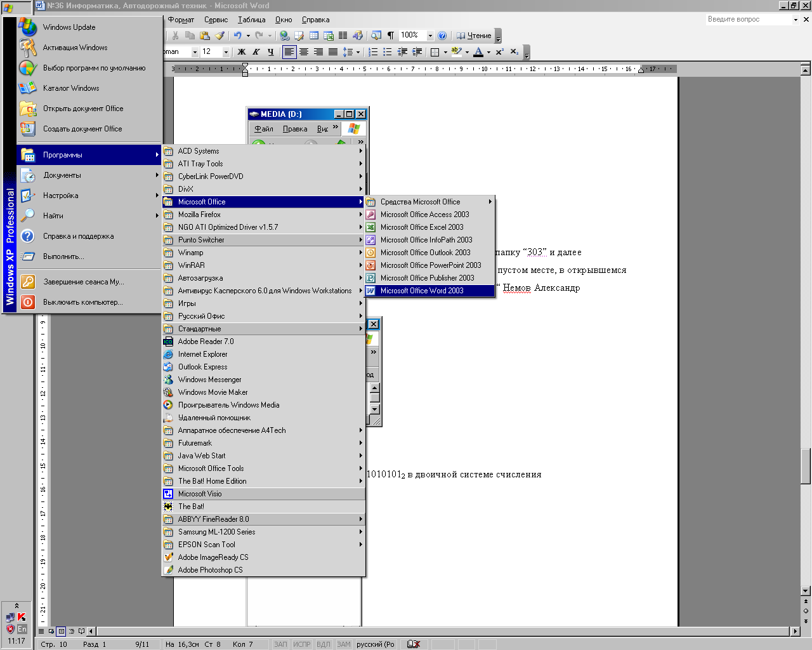
Task: Click the Paste clipboard icon
Action: point(204,36)
